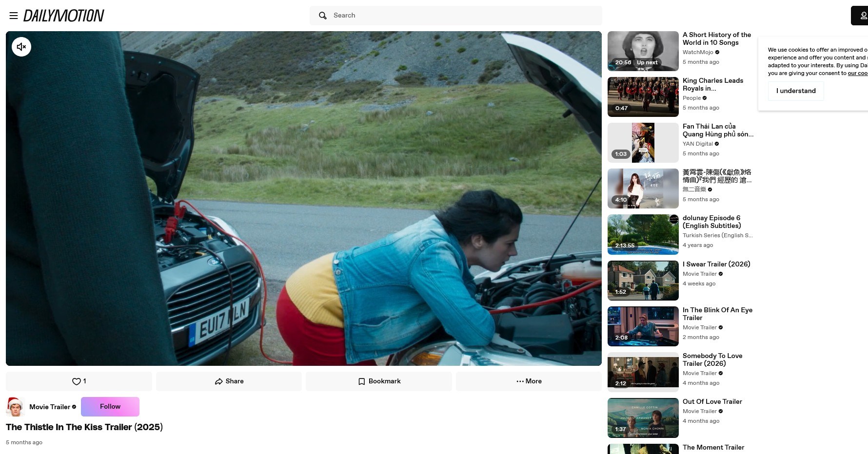Click the Dailymotion logo
The image size is (868, 454).
coord(63,15)
